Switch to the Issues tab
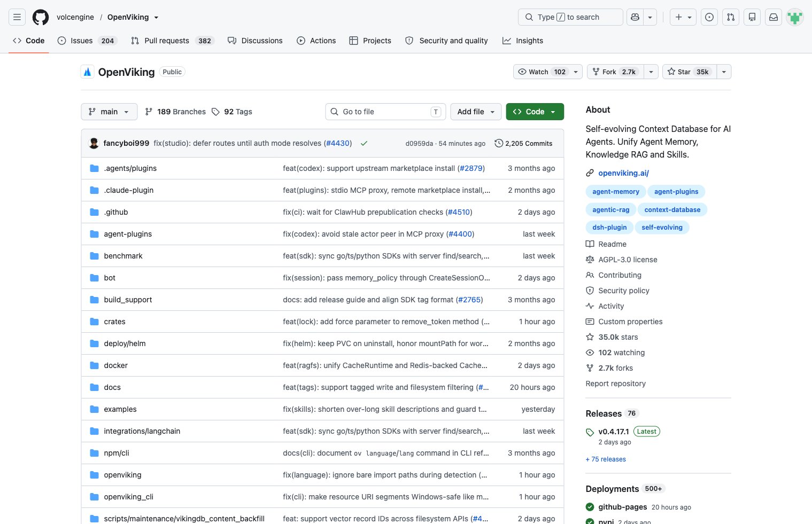The width and height of the screenshot is (812, 524). [x=87, y=41]
